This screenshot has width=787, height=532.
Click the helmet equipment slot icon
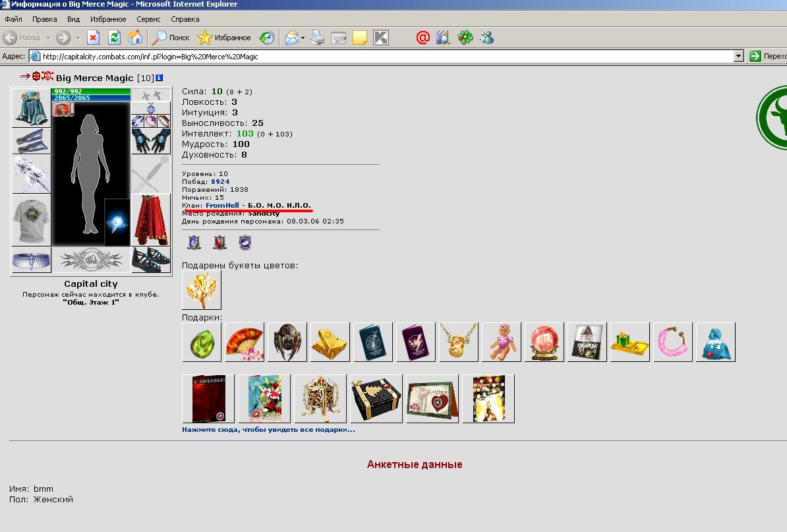tap(31, 107)
